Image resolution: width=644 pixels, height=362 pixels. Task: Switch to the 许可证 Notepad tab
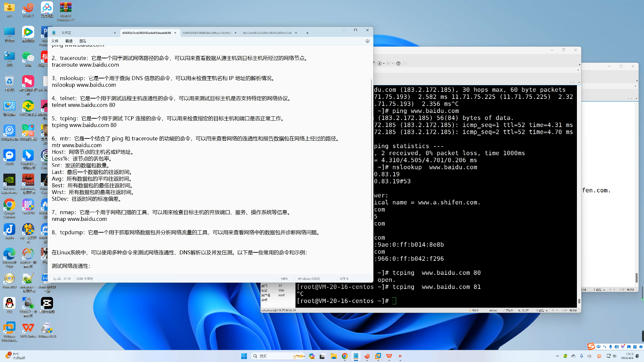[84, 33]
